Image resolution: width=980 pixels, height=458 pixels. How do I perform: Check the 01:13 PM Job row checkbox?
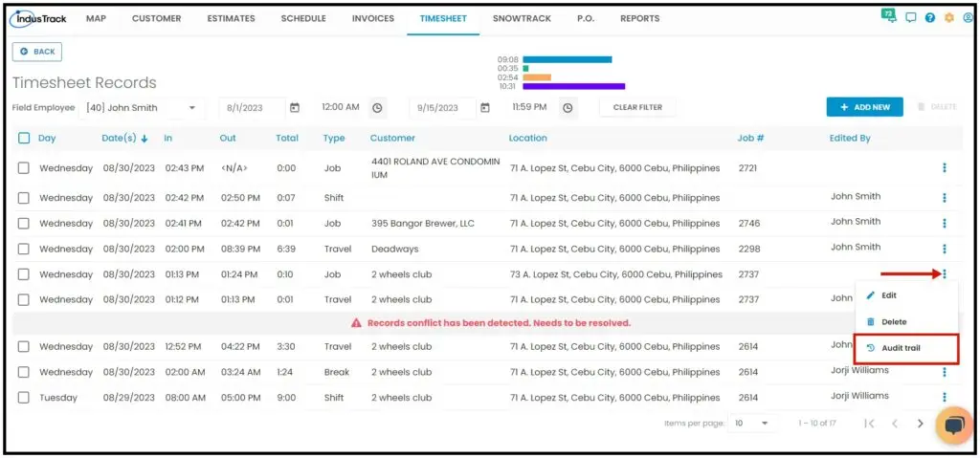tap(24, 273)
